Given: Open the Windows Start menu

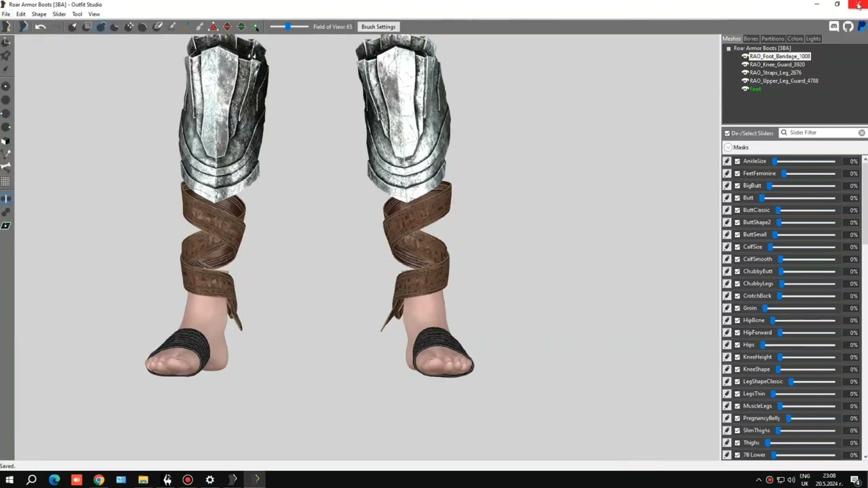Looking at the screenshot, I should [x=9, y=481].
